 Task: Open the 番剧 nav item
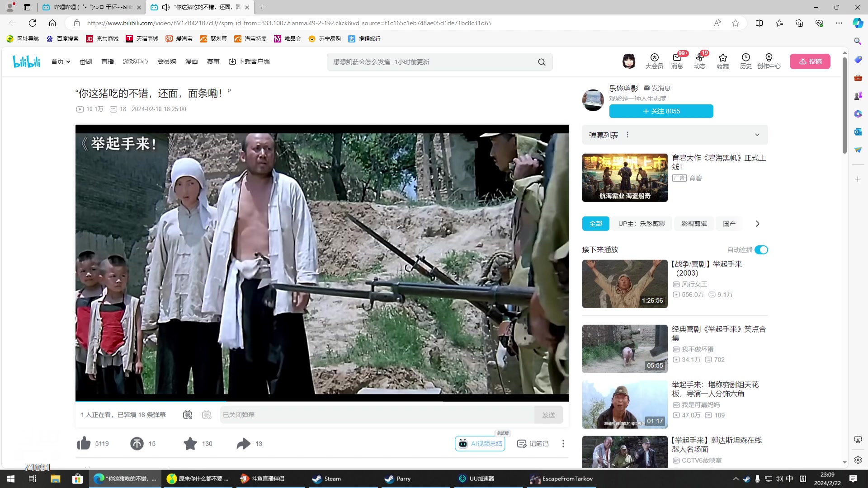point(85,61)
